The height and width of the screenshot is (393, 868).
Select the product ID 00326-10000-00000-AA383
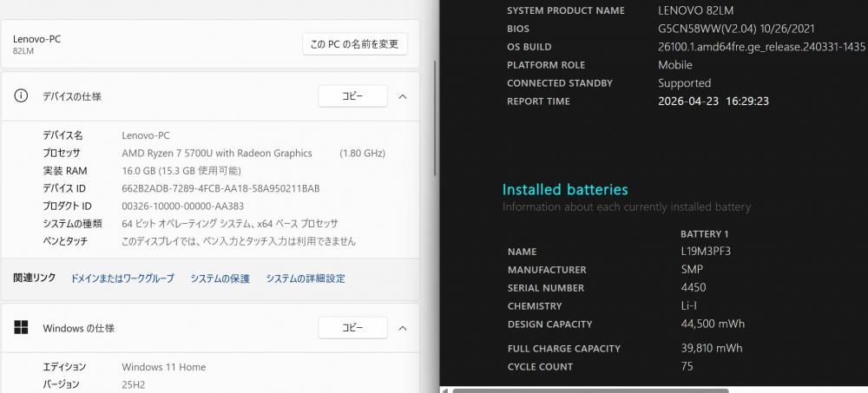(x=182, y=206)
